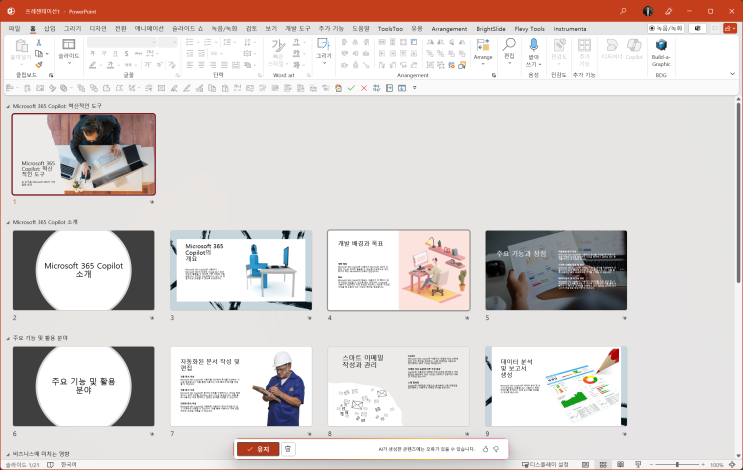The height and width of the screenshot is (470, 743).
Task: Open user account profile picture
Action: 648,11
